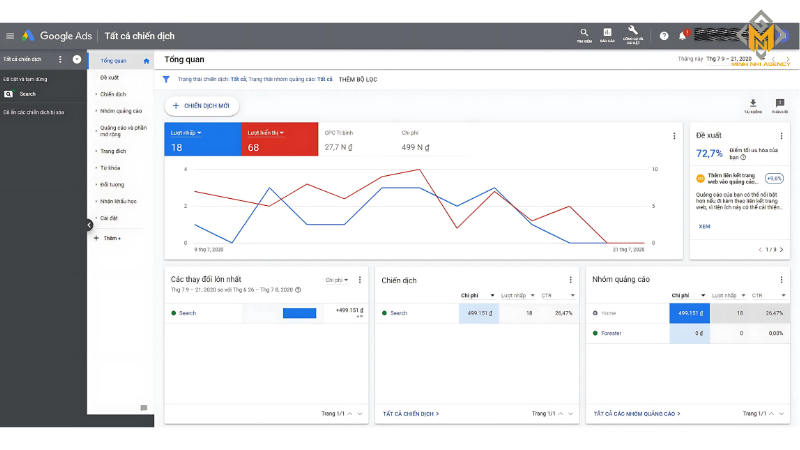The width and height of the screenshot is (800, 450).
Task: Click THÊM BỘ LỌC to add filter
Action: (358, 80)
